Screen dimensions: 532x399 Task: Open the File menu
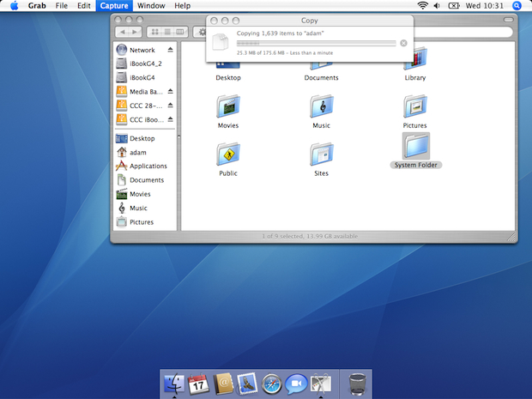pyautogui.click(x=62, y=6)
